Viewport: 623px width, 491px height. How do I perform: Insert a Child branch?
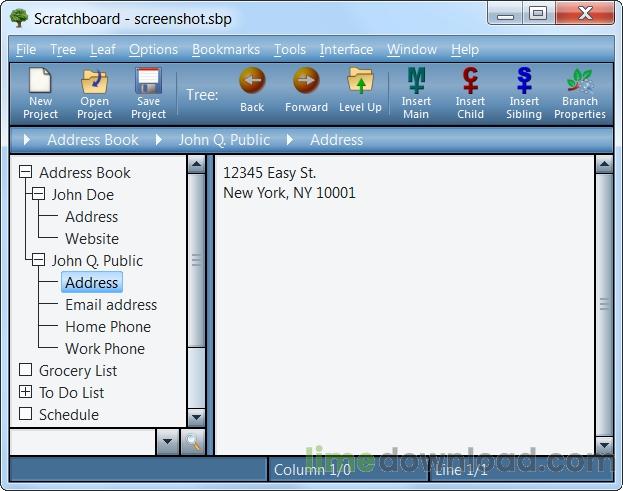coord(470,82)
